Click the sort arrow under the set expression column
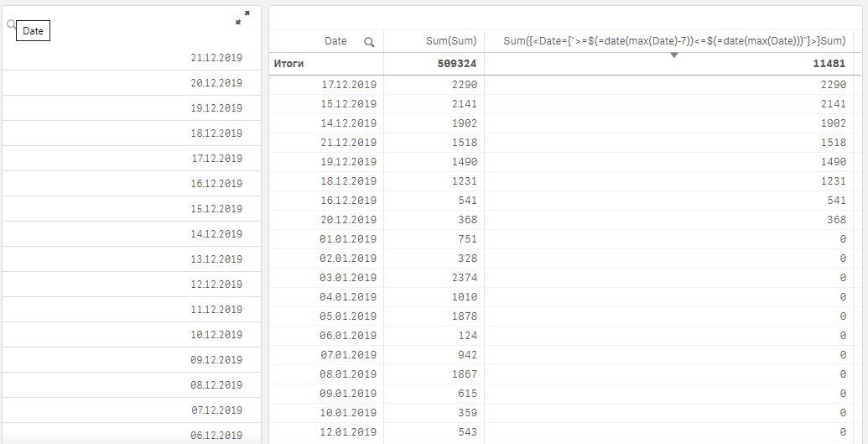The height and width of the screenshot is (444, 868). 673,55
